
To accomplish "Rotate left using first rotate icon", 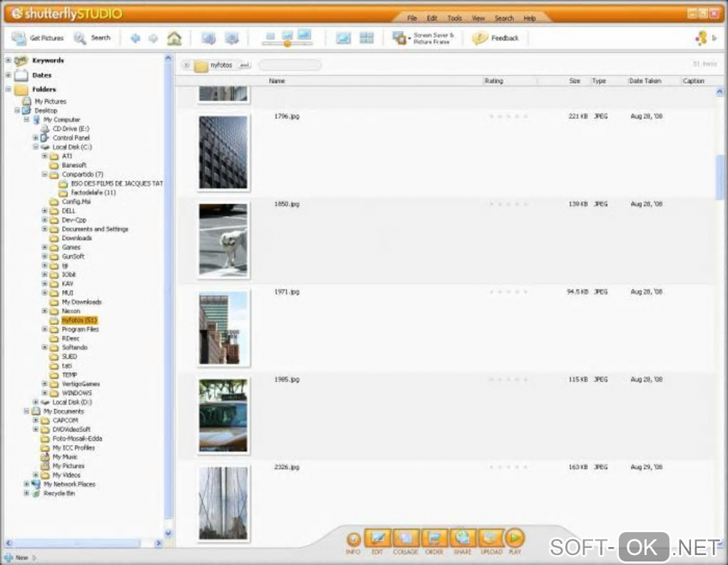I will click(x=208, y=38).
